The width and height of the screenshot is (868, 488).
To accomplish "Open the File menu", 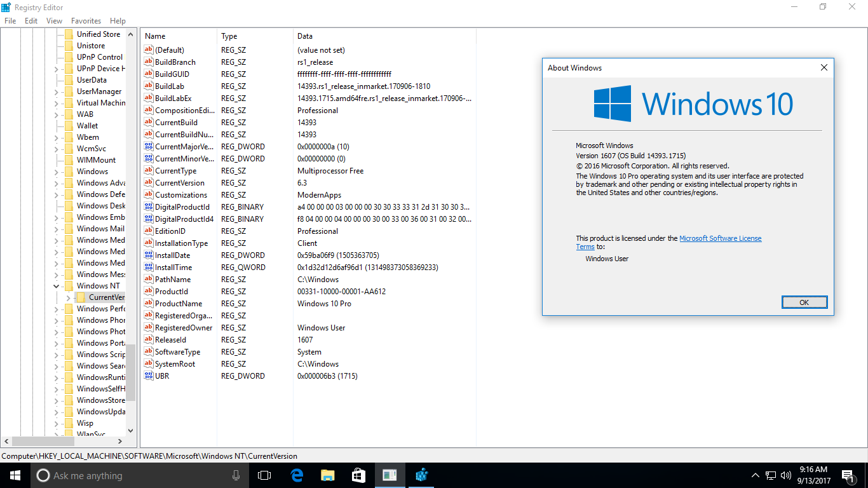I will coord(10,21).
